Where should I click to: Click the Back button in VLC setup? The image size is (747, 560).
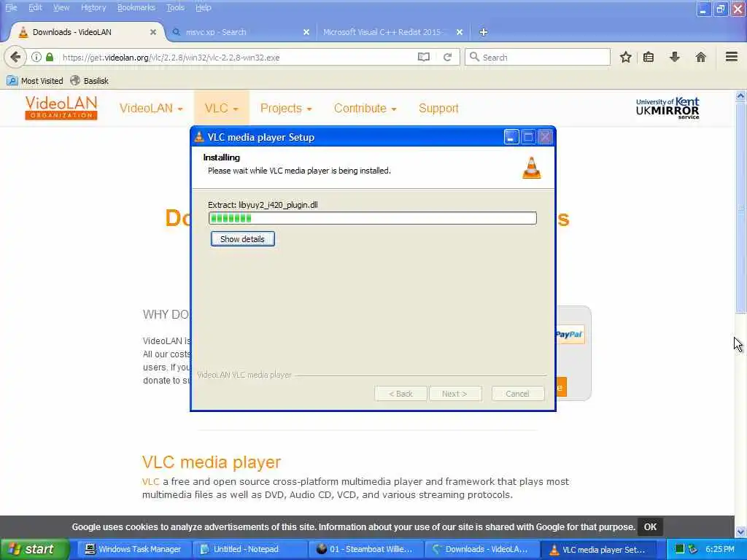pyautogui.click(x=400, y=394)
